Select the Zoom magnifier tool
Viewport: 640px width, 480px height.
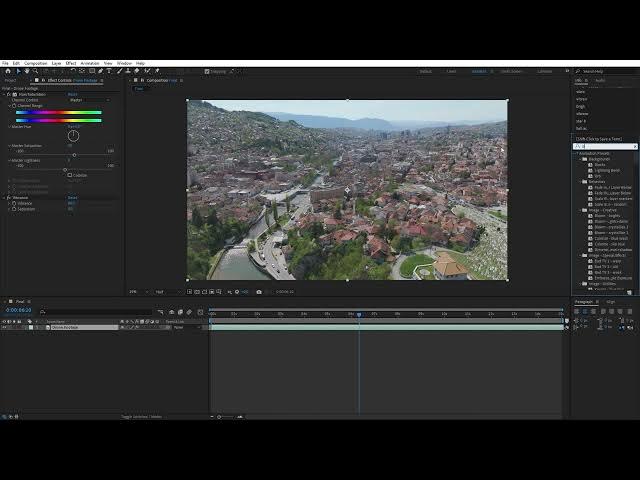[36, 71]
